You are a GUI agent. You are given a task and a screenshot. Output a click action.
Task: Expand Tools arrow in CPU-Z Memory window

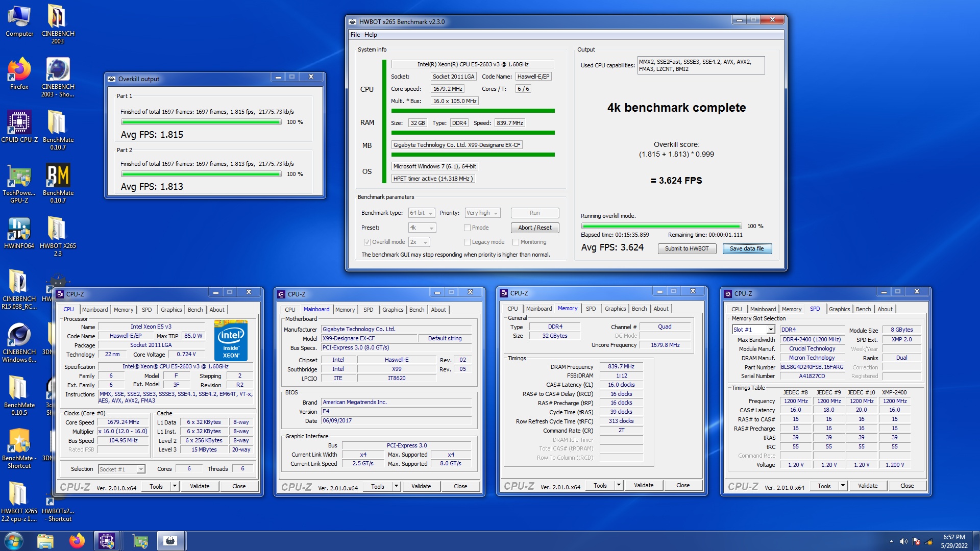(x=619, y=485)
